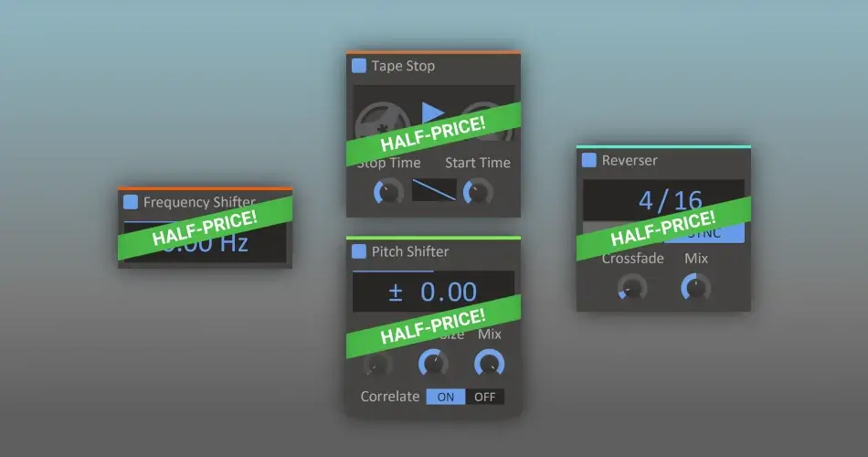Click the Start Time label

(478, 163)
